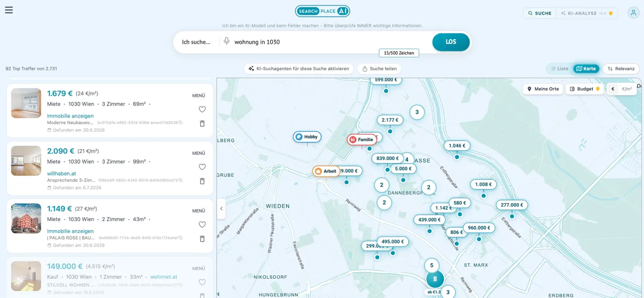The height and width of the screenshot is (298, 644).
Task: Click the 5.000 € map price marker
Action: pyautogui.click(x=403, y=169)
